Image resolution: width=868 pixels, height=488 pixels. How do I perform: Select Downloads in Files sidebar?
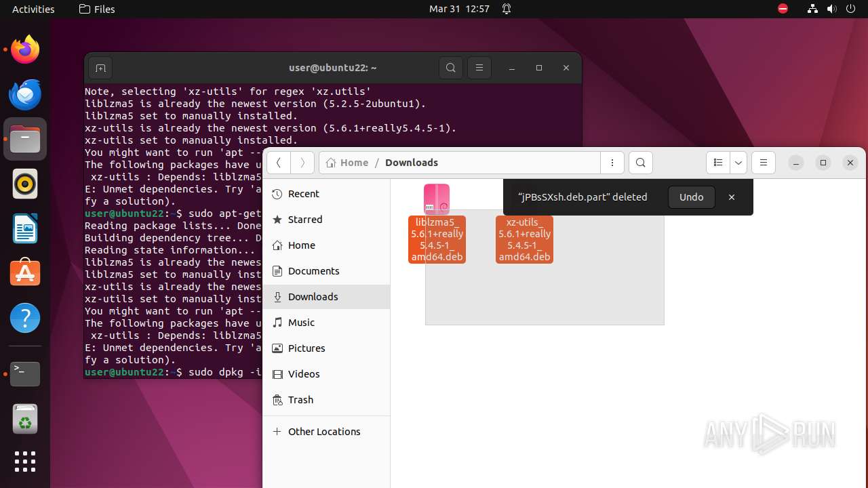pos(326,297)
